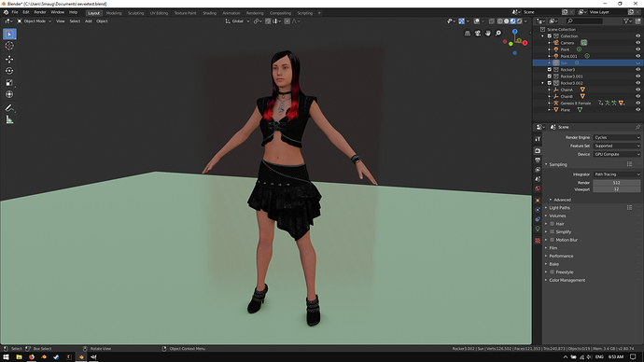Set the Viewport samples value field
644x362 pixels.
[x=617, y=189]
